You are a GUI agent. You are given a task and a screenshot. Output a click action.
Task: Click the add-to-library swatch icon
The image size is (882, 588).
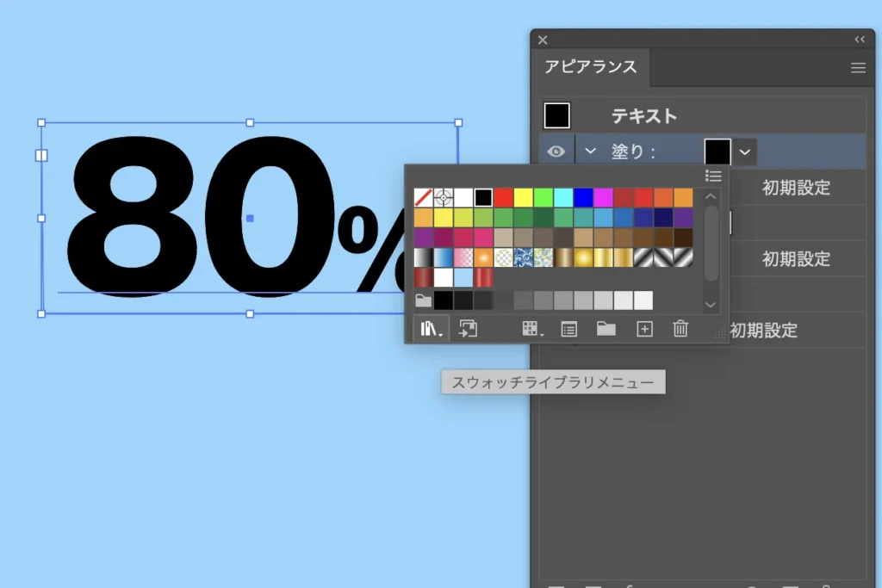click(x=468, y=328)
